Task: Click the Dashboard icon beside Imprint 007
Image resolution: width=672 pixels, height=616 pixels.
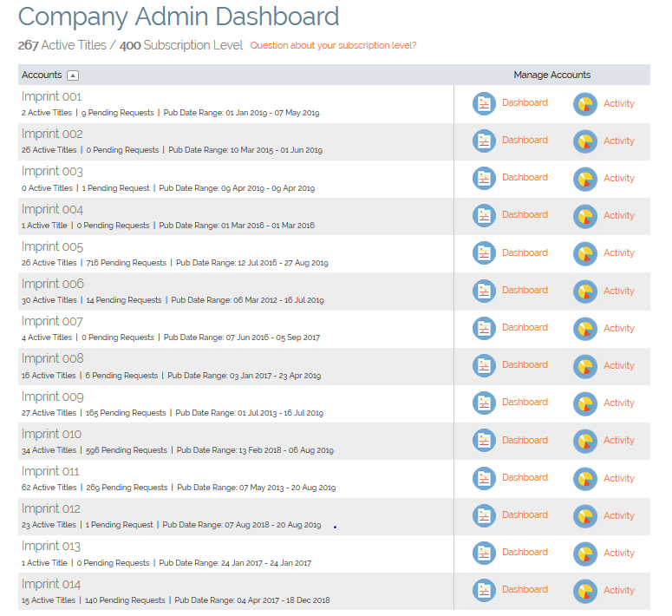Action: (484, 328)
